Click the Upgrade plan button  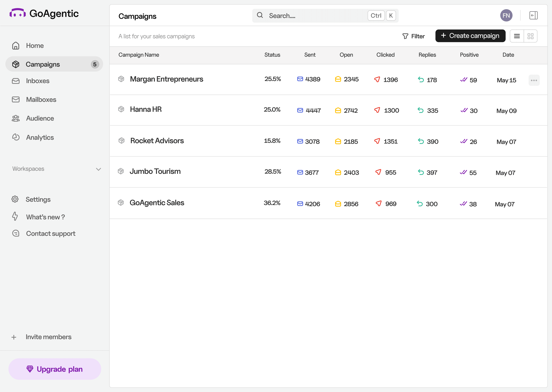tap(55, 369)
